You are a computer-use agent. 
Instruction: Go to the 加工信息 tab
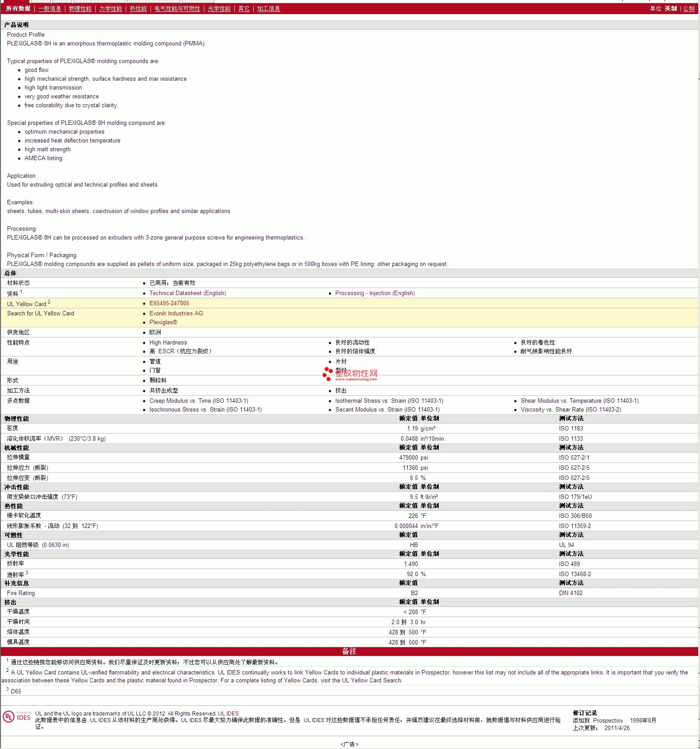(268, 8)
